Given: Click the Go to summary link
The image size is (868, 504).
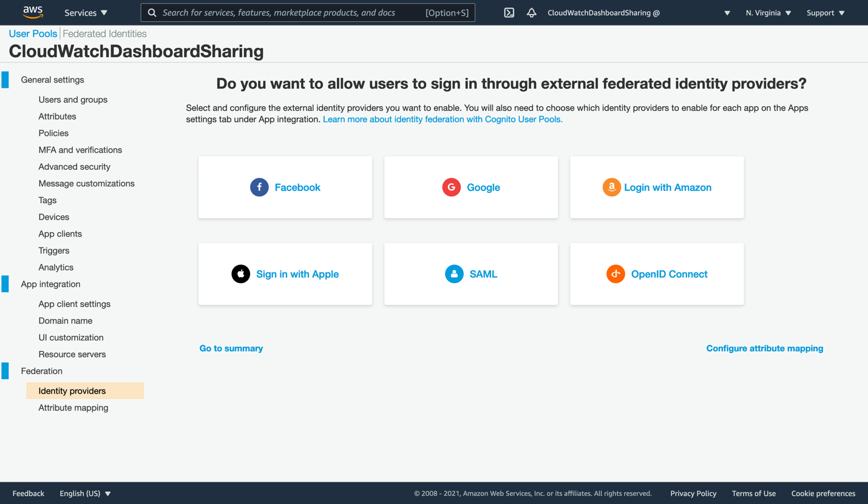Looking at the screenshot, I should point(231,348).
